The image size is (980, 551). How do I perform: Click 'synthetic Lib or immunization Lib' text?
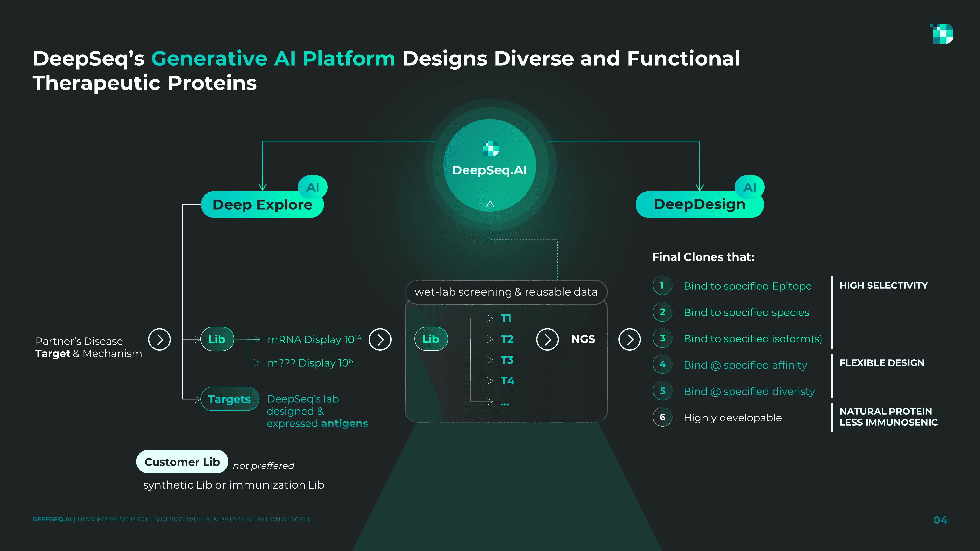click(x=233, y=485)
